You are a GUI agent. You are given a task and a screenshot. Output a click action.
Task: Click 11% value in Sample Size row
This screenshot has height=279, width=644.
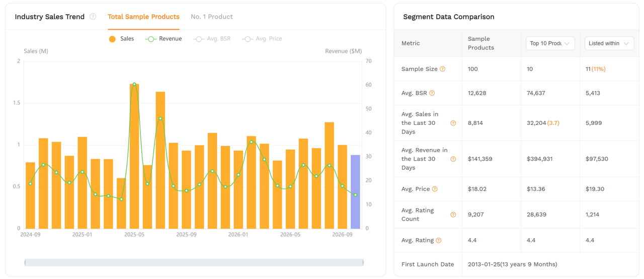coord(599,69)
